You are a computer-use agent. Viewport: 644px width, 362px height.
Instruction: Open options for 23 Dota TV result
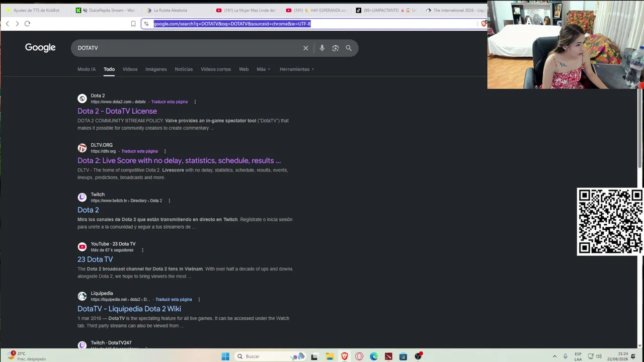coord(142,250)
